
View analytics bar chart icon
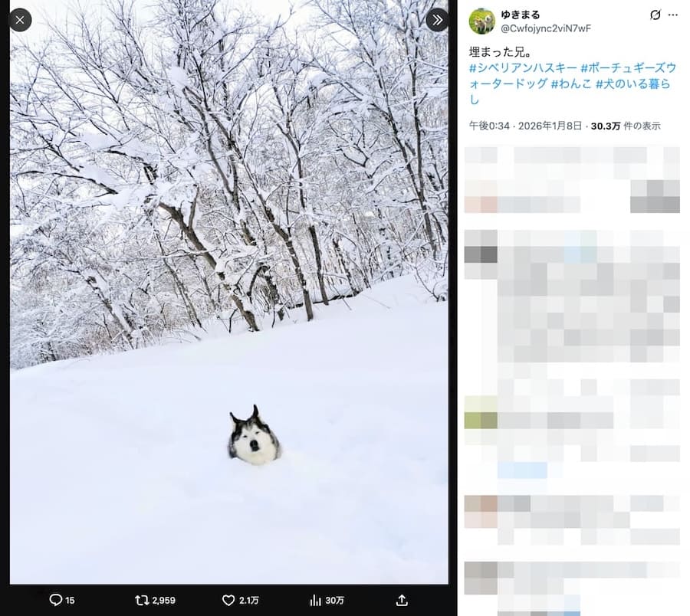[316, 600]
